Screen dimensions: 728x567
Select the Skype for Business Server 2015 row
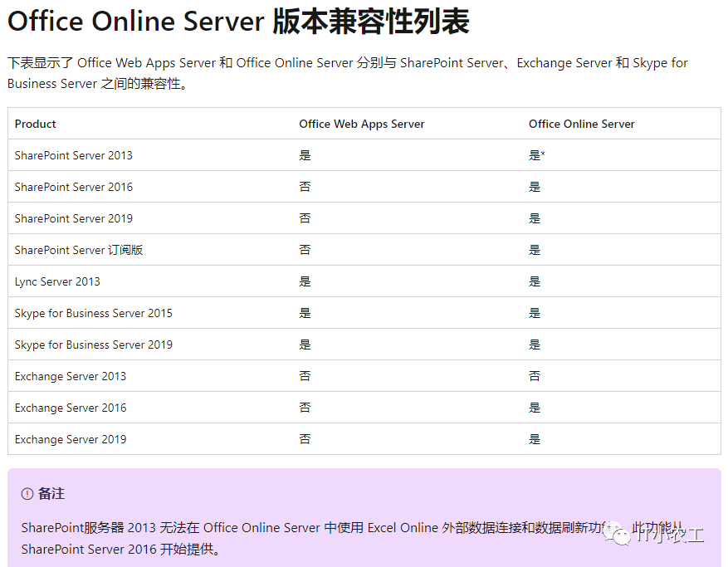[x=93, y=313]
